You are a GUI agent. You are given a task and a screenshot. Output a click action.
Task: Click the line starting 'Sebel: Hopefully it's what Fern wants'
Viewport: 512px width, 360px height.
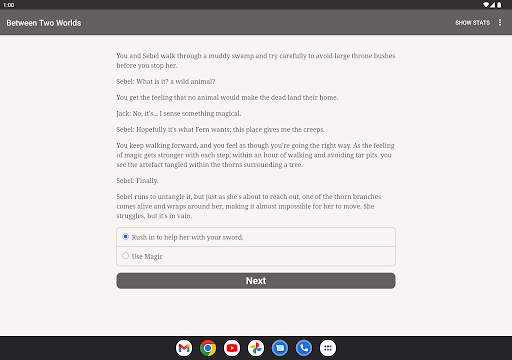click(220, 130)
